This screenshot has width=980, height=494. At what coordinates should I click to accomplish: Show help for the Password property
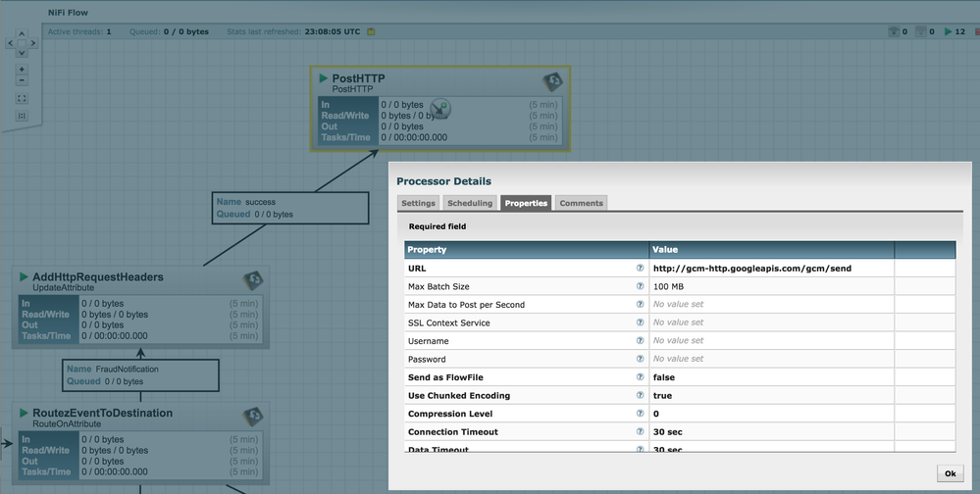[x=640, y=359]
